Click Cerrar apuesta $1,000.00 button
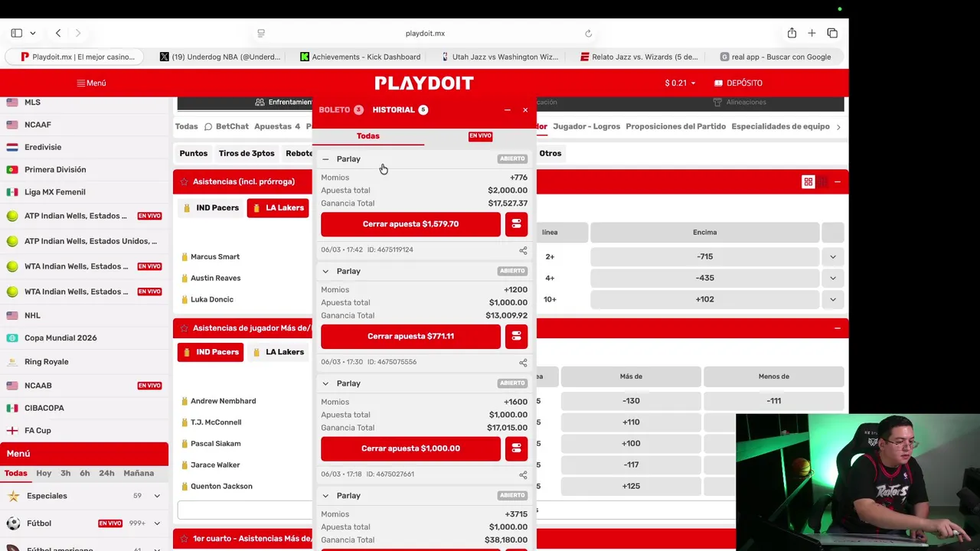Viewport: 980px width, 551px height. 410,448
